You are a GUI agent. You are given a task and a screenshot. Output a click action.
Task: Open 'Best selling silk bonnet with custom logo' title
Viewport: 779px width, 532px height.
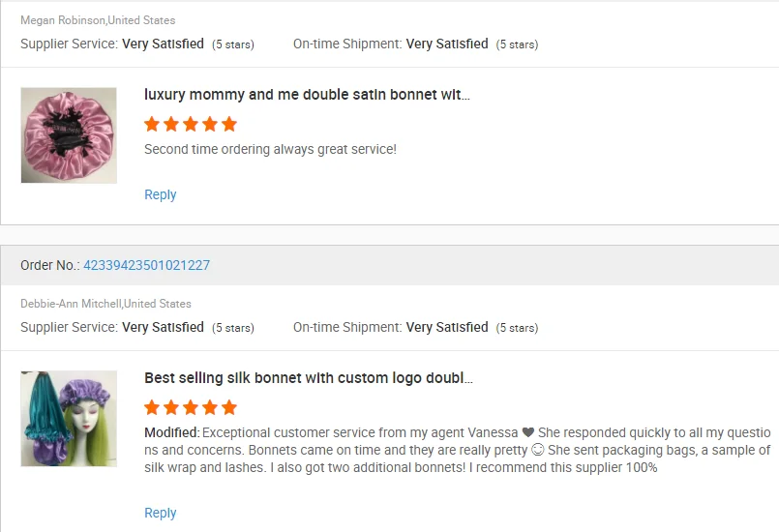click(309, 378)
